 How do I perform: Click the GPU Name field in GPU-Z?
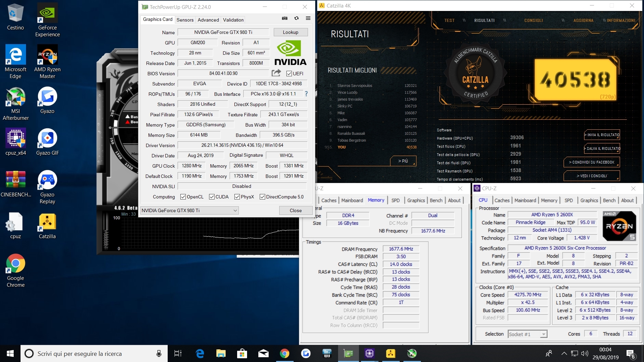click(x=223, y=32)
